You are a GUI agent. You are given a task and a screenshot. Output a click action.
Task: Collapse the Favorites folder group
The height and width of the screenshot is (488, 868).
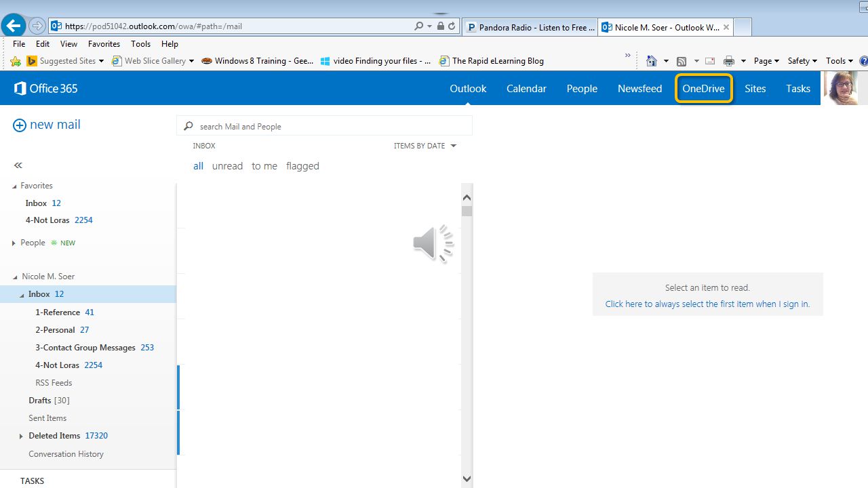click(x=14, y=186)
